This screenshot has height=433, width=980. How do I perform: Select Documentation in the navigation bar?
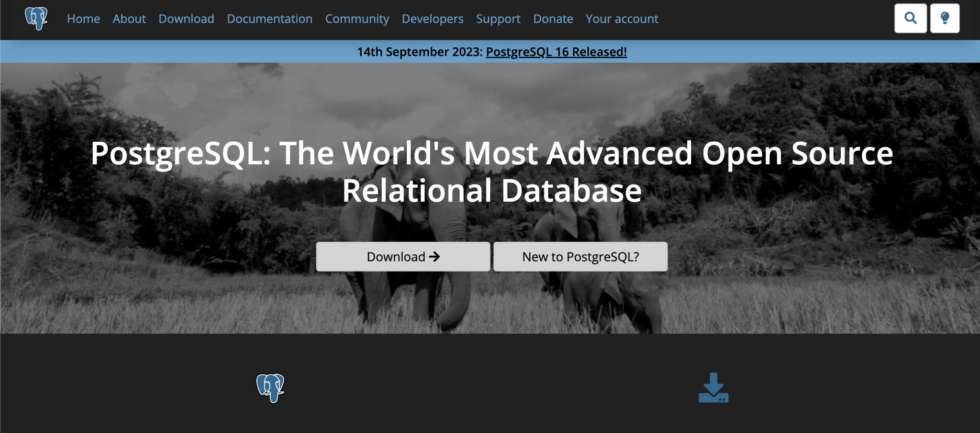[x=269, y=19]
